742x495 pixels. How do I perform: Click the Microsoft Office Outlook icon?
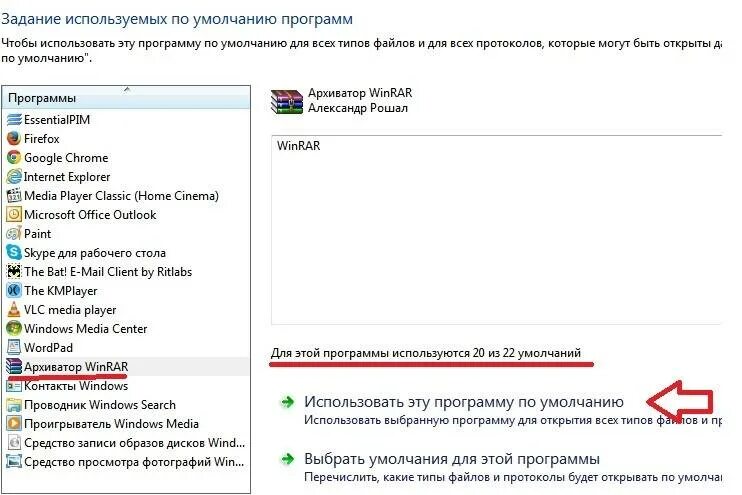pyautogui.click(x=14, y=214)
